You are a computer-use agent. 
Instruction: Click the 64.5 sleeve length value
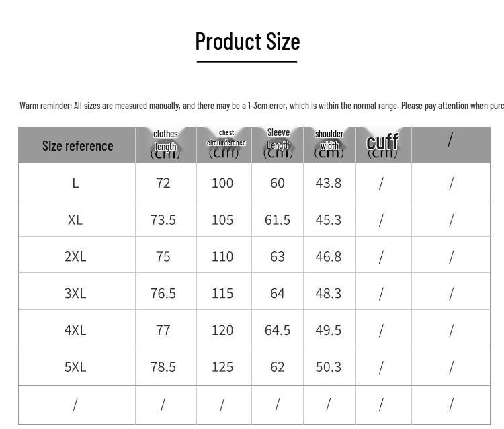(278, 330)
